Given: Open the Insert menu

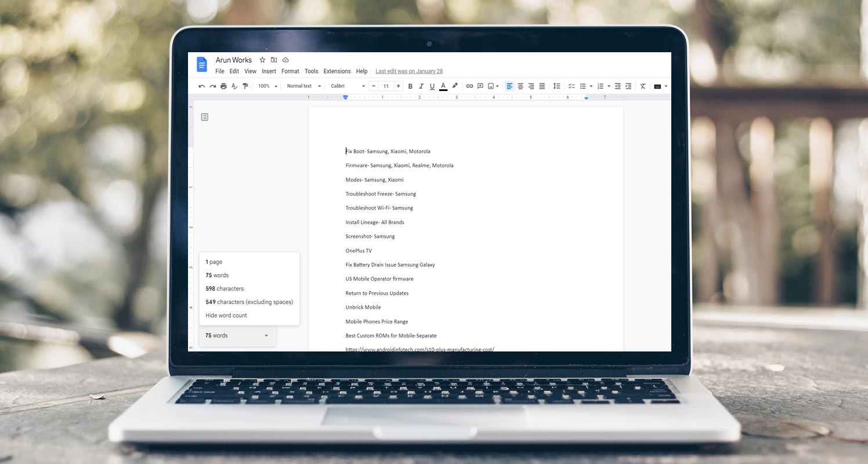Looking at the screenshot, I should click(269, 71).
